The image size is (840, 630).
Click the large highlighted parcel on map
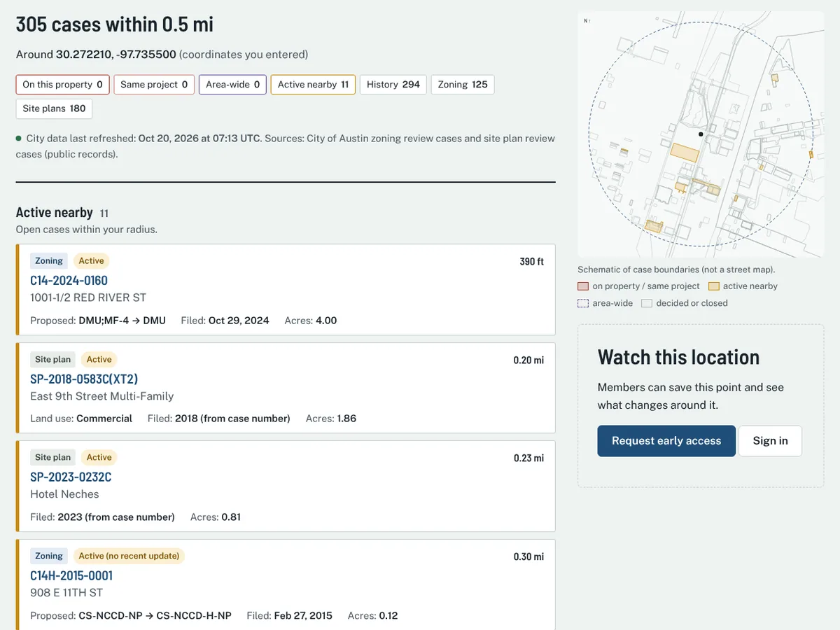[685, 153]
